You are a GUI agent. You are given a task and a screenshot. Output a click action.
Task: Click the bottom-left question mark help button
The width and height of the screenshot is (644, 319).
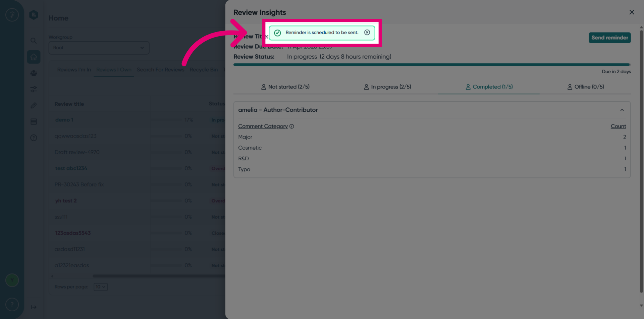(12, 304)
